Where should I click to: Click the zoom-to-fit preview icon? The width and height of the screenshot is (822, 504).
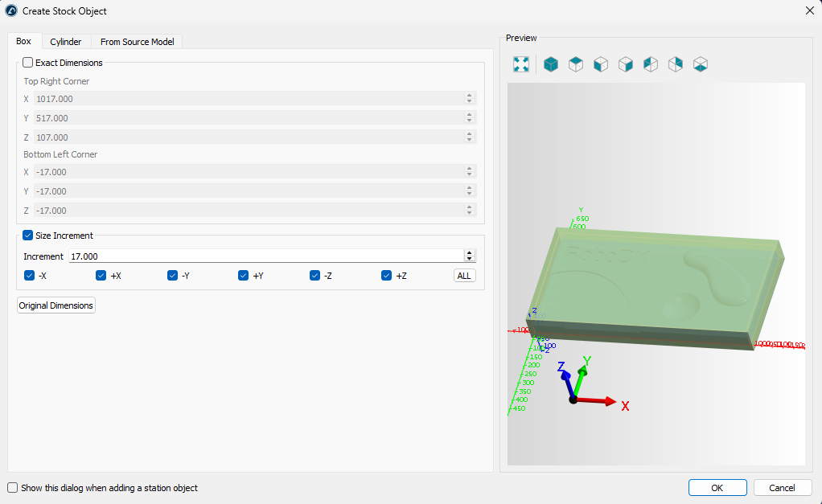click(x=521, y=64)
